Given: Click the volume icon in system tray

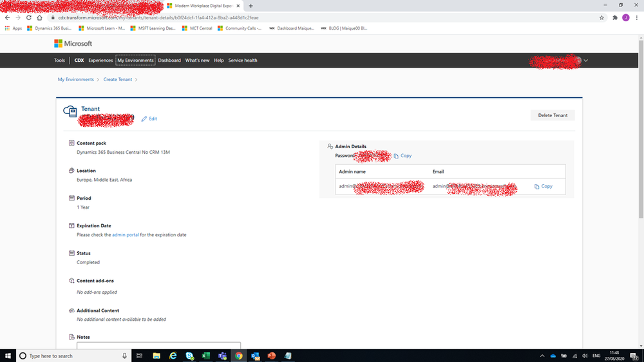Looking at the screenshot, I should click(x=585, y=356).
